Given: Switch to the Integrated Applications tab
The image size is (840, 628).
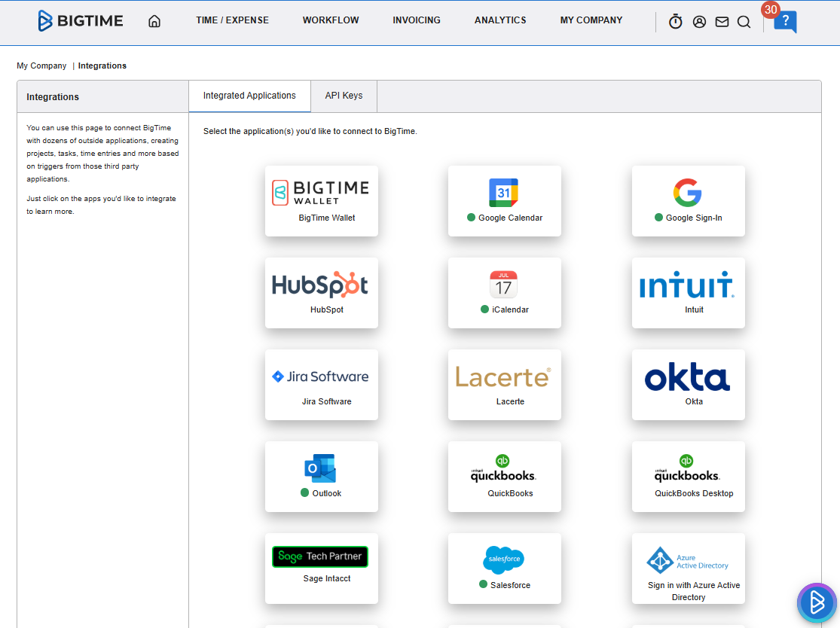Looking at the screenshot, I should 249,96.
